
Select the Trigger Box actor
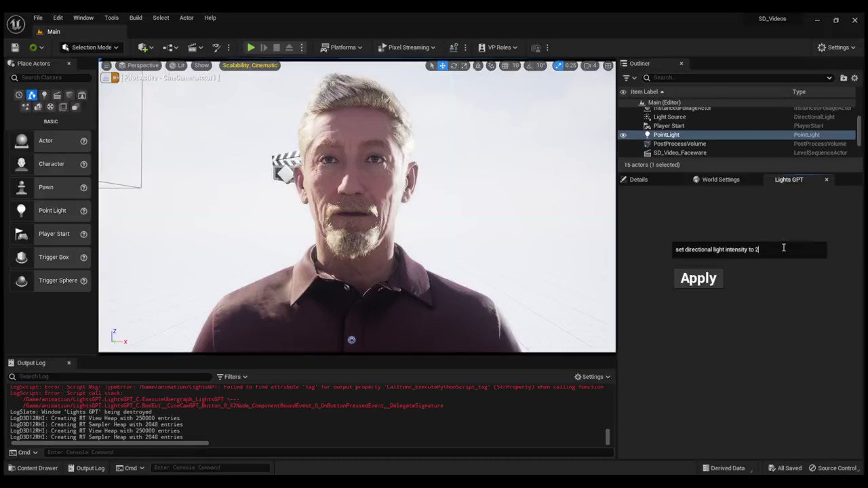(54, 257)
